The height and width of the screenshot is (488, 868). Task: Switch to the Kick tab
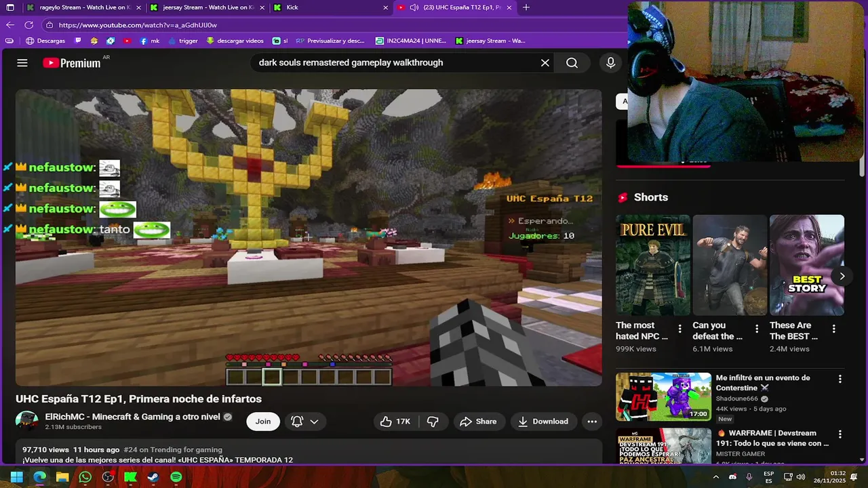pyautogui.click(x=330, y=7)
